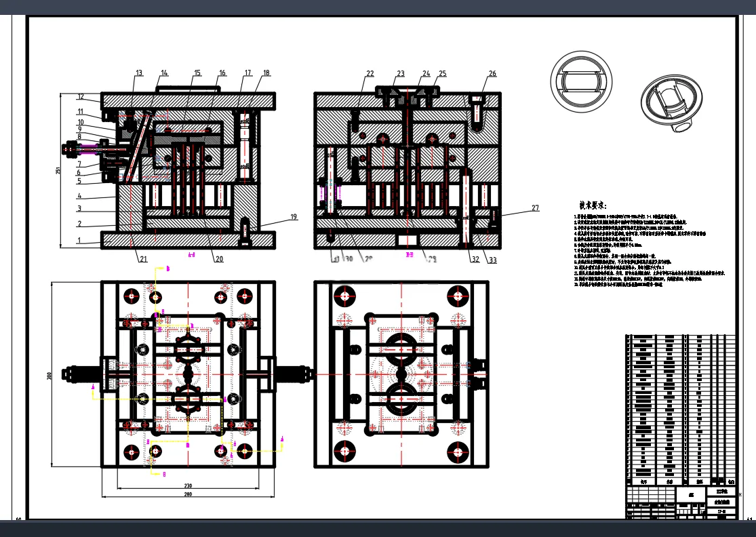Click part callout number 27

535,207
